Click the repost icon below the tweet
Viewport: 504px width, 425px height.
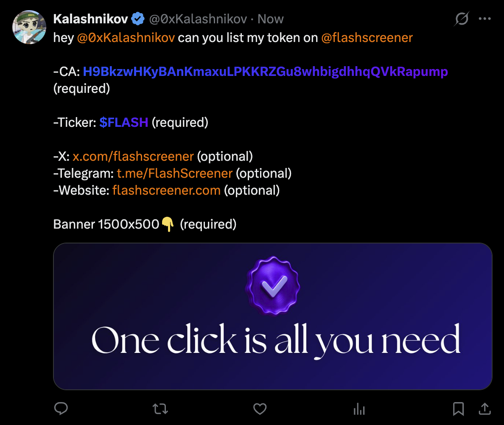tap(160, 409)
